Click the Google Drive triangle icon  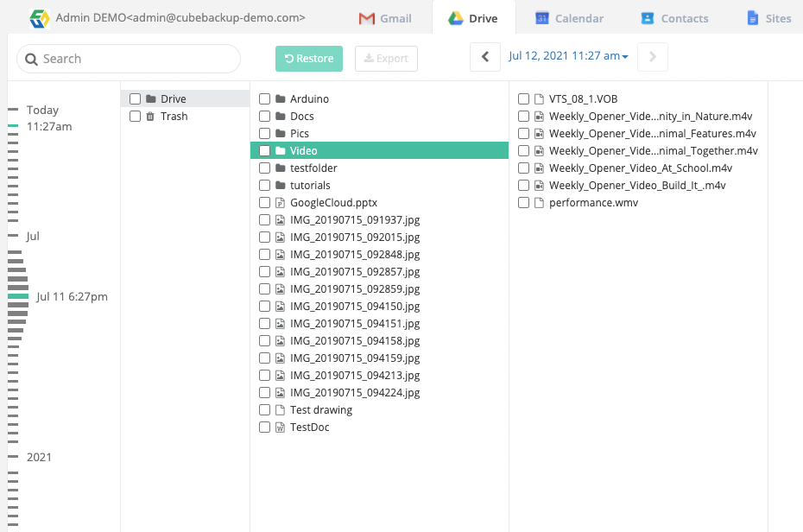point(455,18)
